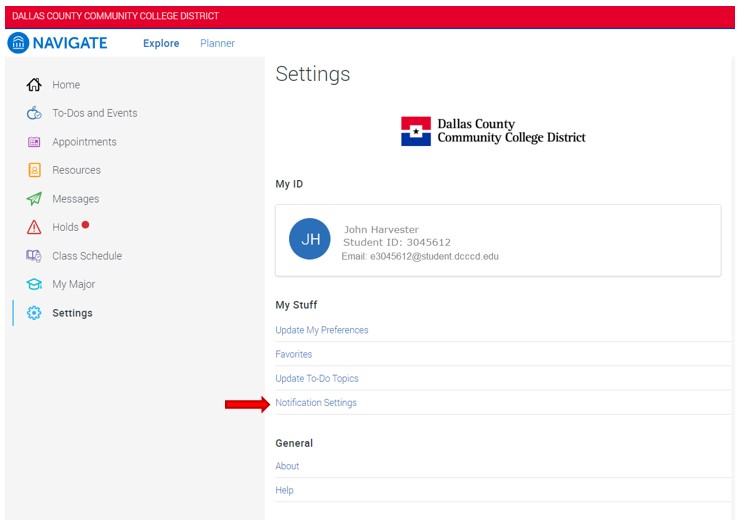Select My Major in sidebar
The width and height of the screenshot is (740, 529).
click(74, 285)
